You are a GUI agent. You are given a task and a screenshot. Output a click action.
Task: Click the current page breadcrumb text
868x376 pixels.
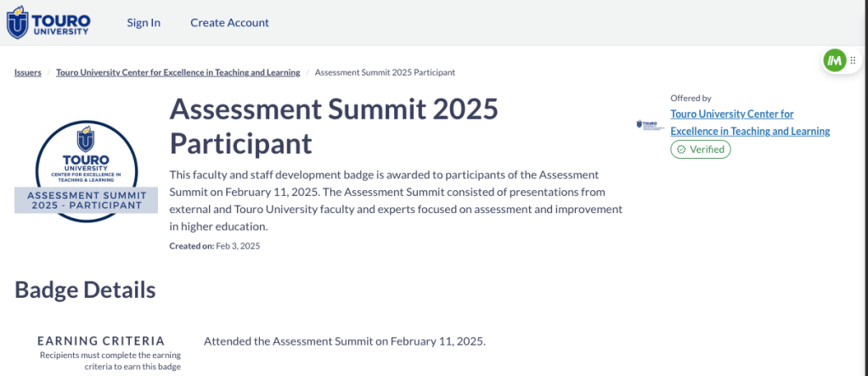tap(385, 72)
